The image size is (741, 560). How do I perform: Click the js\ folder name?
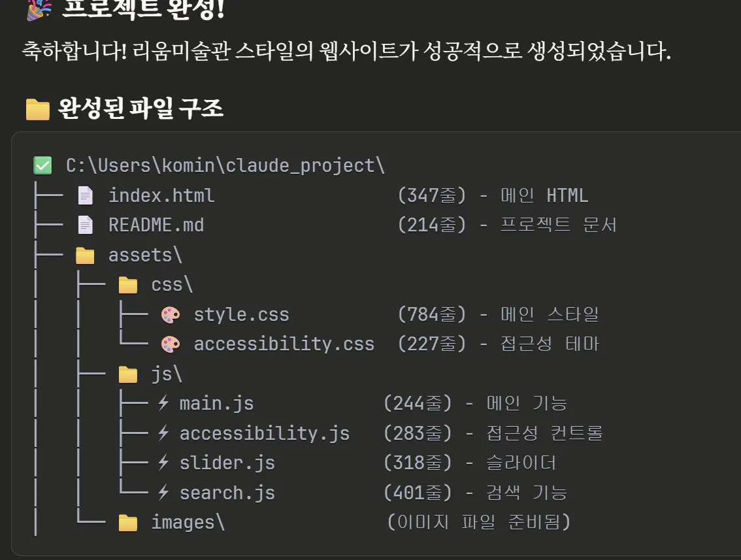pos(167,374)
